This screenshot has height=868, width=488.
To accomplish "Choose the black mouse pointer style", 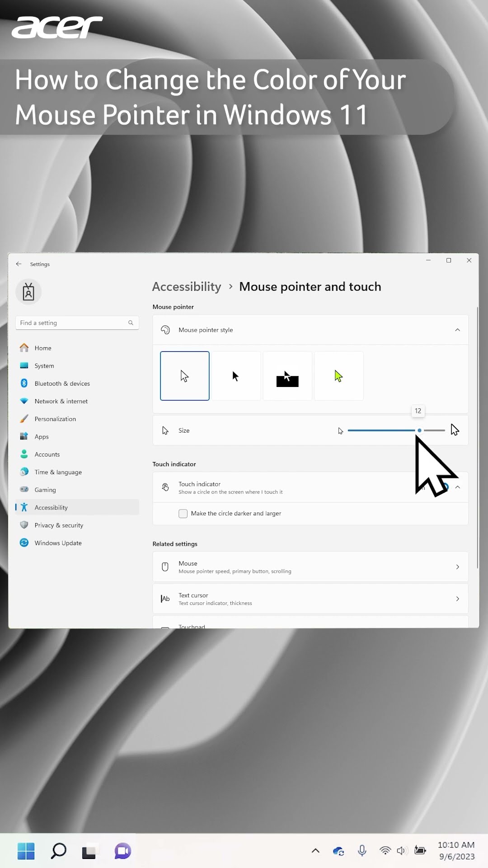I will 236,376.
